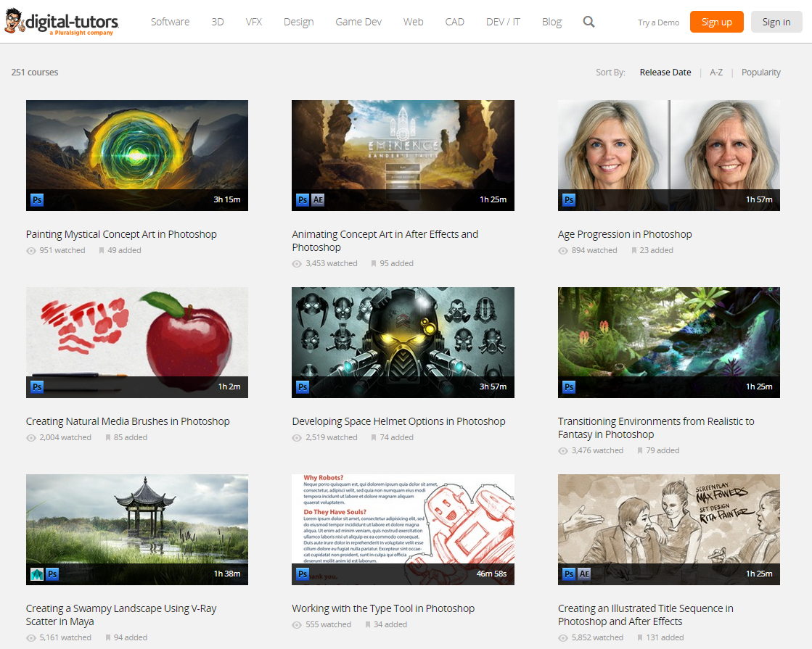Click Photoshop icon on Space Helmet thumbnail
This screenshot has width=812, height=649.
(x=303, y=387)
